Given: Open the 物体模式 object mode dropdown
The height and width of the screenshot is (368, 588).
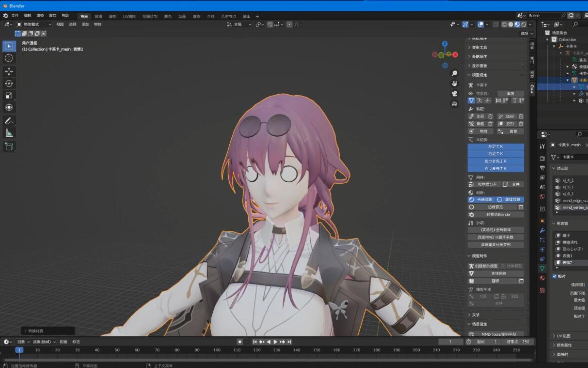Looking at the screenshot, I should click(x=34, y=25).
